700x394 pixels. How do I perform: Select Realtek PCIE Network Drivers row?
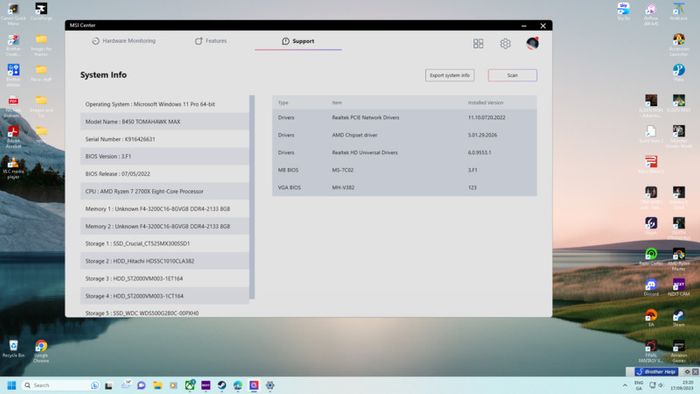404,117
